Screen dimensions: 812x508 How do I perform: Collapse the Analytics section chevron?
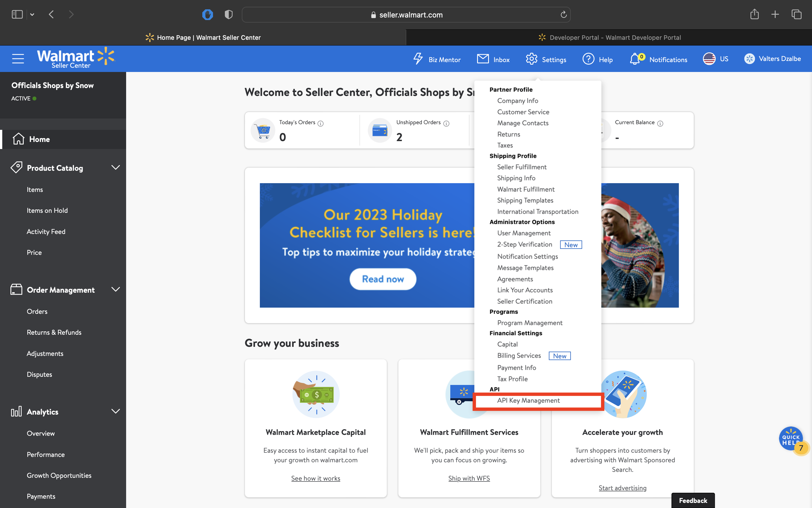[115, 411]
